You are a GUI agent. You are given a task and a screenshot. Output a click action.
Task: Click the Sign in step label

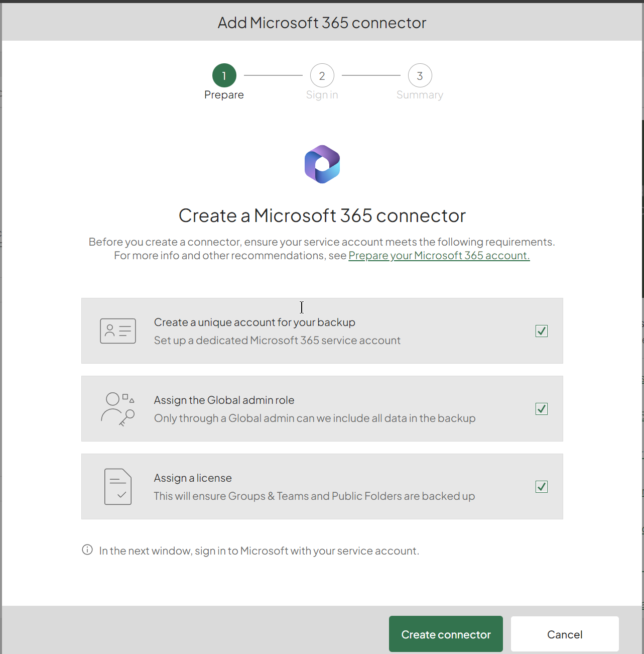pos(322,95)
